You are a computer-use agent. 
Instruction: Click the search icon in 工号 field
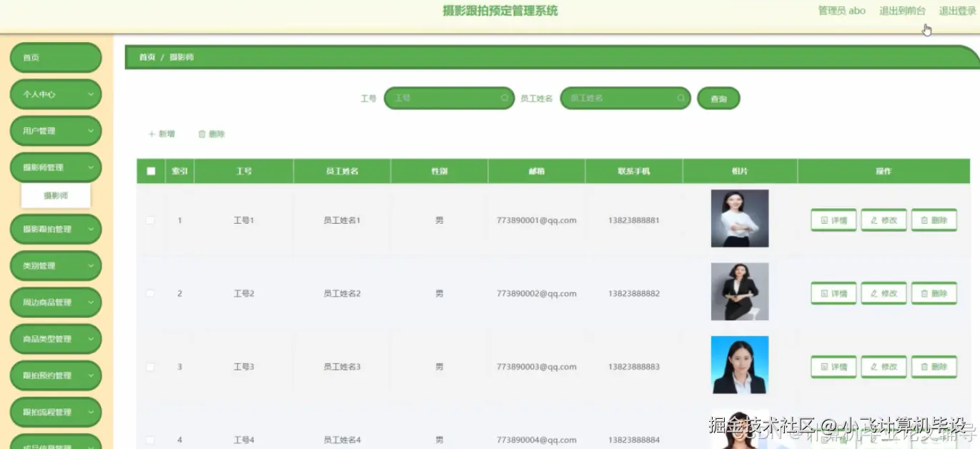[x=505, y=98]
